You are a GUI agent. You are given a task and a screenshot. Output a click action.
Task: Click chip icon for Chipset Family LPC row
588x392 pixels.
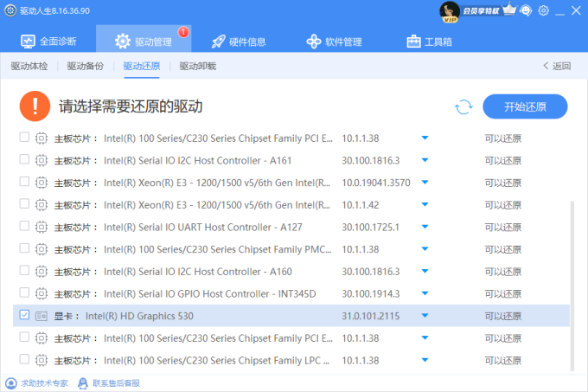pos(42,361)
